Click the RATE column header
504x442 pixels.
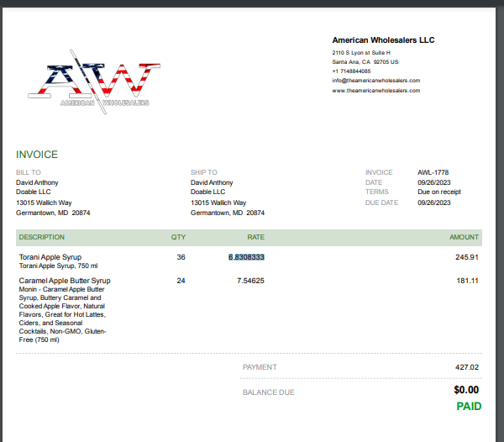256,237
